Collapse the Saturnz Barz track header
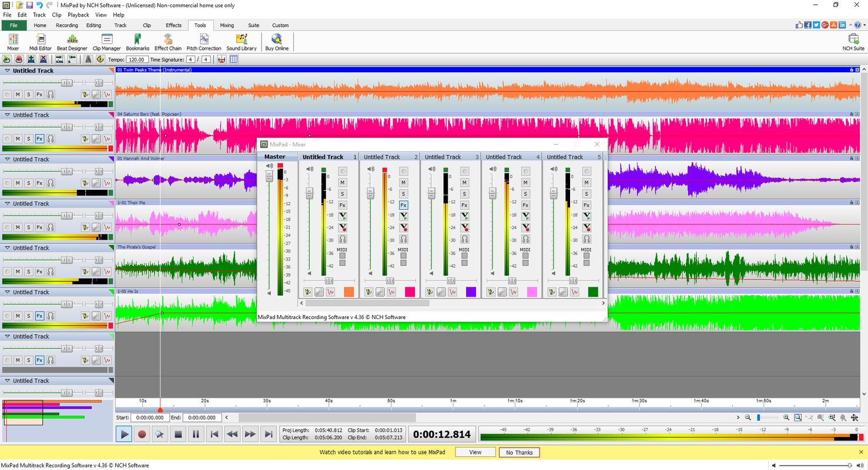Screen dimensions: 868x470 point(8,115)
